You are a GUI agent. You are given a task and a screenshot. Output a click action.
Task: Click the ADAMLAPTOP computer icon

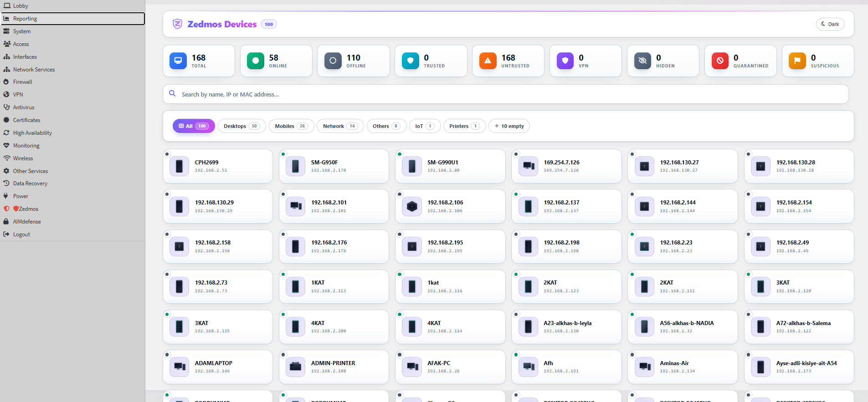(x=180, y=367)
